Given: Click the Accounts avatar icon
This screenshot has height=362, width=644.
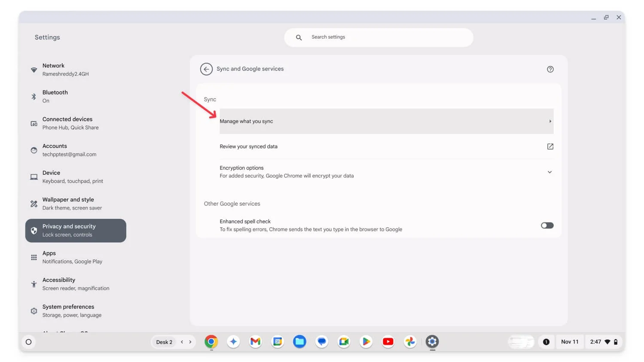Looking at the screenshot, I should 34,150.
